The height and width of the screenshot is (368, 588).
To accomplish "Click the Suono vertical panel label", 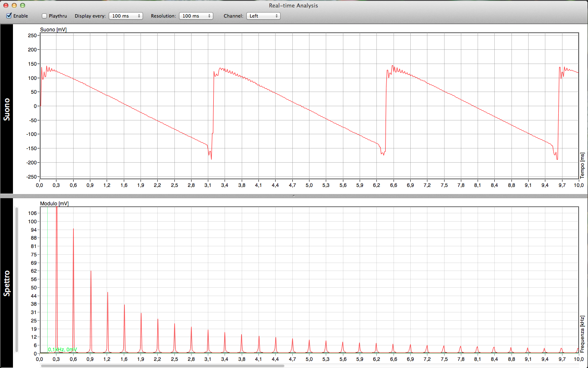I will 7,109.
